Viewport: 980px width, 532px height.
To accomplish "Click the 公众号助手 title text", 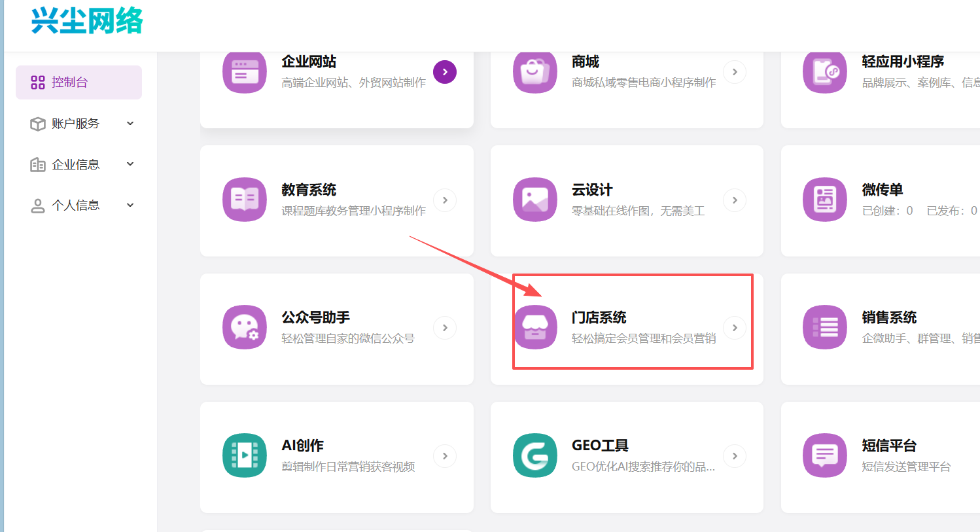I will point(315,317).
